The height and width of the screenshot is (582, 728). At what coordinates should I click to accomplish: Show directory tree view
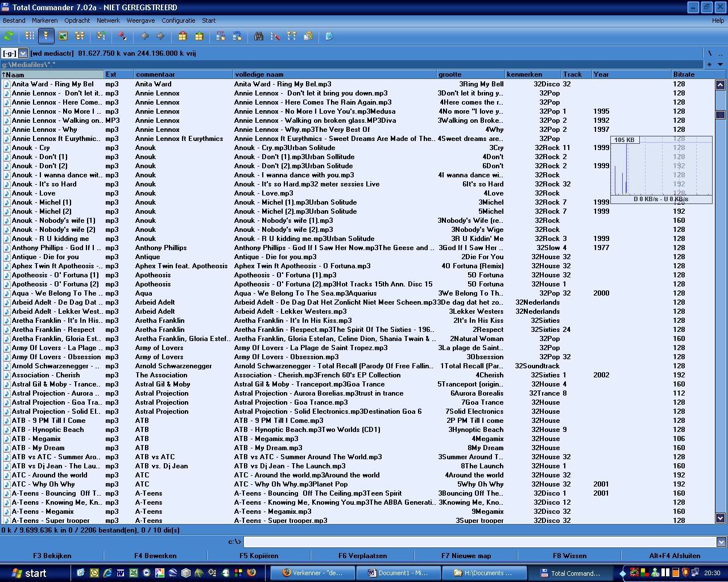80,36
